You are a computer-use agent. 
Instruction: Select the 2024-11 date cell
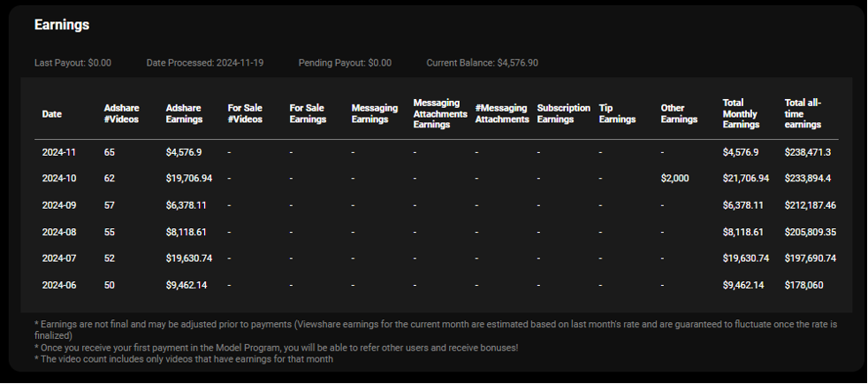[x=59, y=152]
